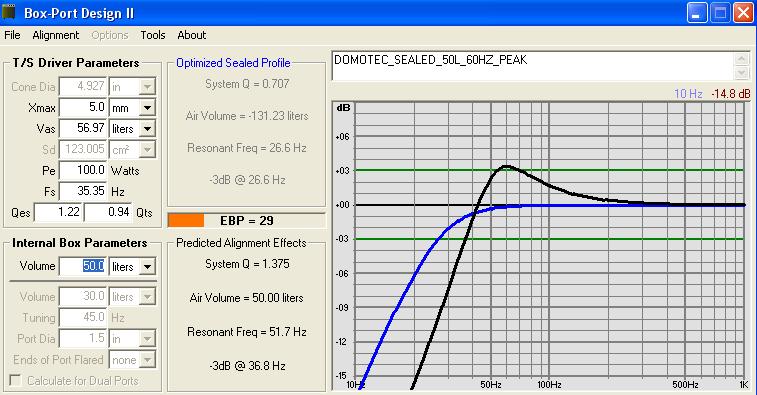
Task: Click the 10 Hz cursor readout
Action: tap(688, 94)
